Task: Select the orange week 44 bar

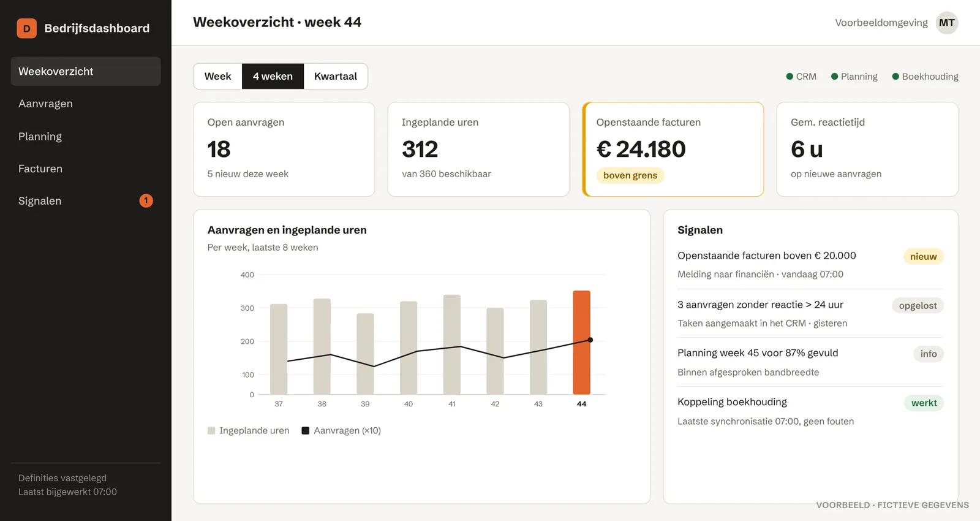Action: pyautogui.click(x=581, y=343)
